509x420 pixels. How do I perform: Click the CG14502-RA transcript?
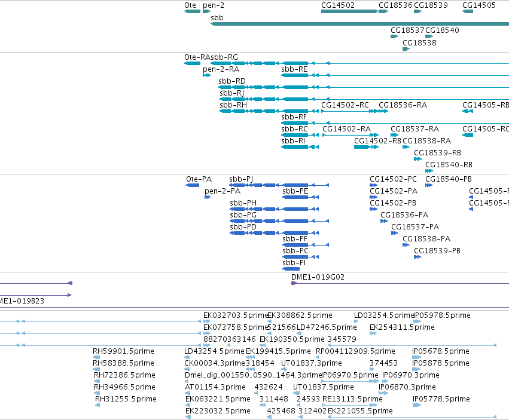point(350,135)
